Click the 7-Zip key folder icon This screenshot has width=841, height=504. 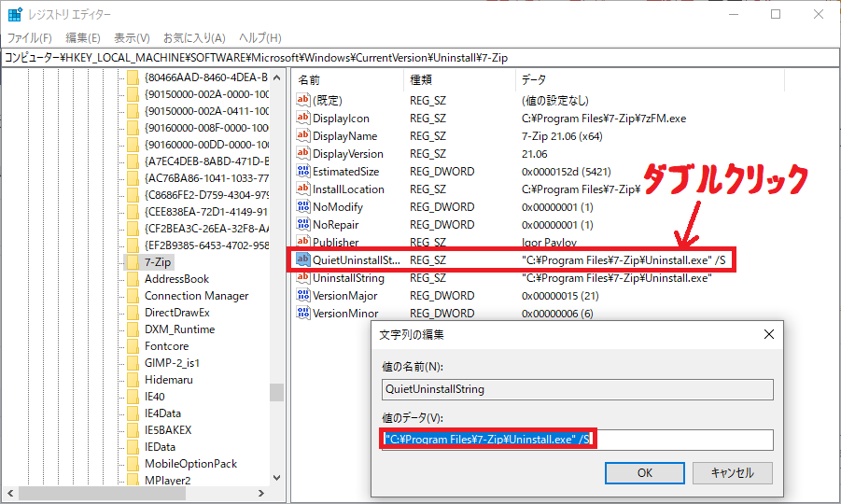133,262
